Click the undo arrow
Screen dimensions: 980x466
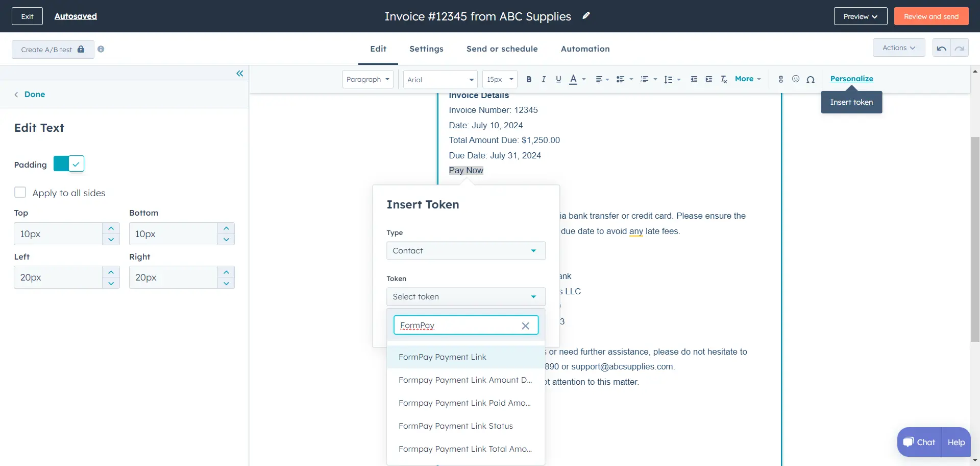pos(941,48)
